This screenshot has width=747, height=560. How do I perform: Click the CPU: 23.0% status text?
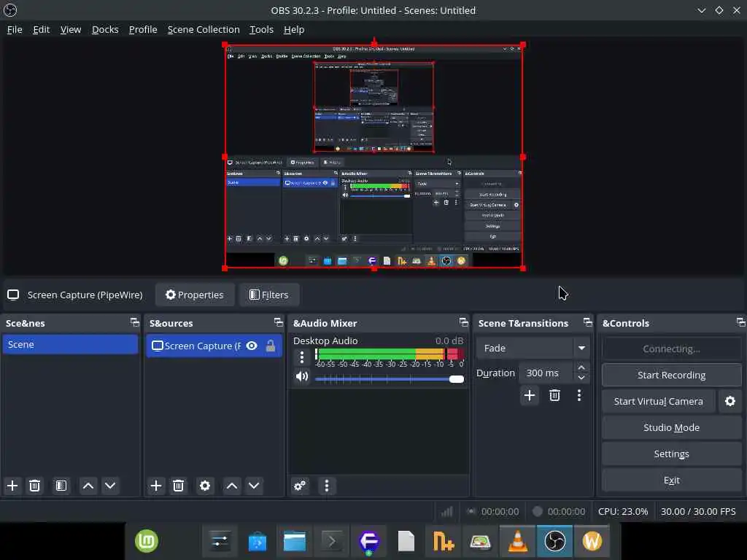click(x=623, y=511)
